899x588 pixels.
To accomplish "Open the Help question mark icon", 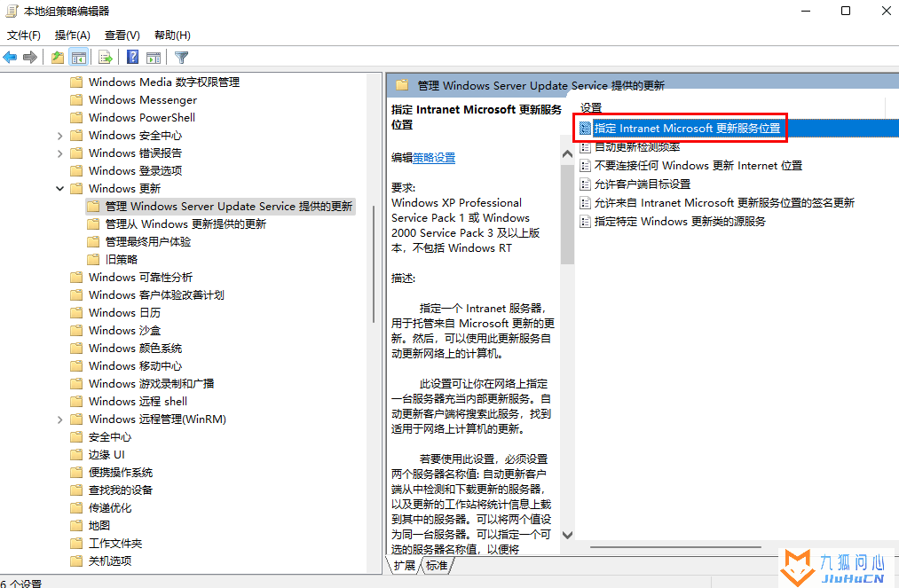I will tap(132, 57).
